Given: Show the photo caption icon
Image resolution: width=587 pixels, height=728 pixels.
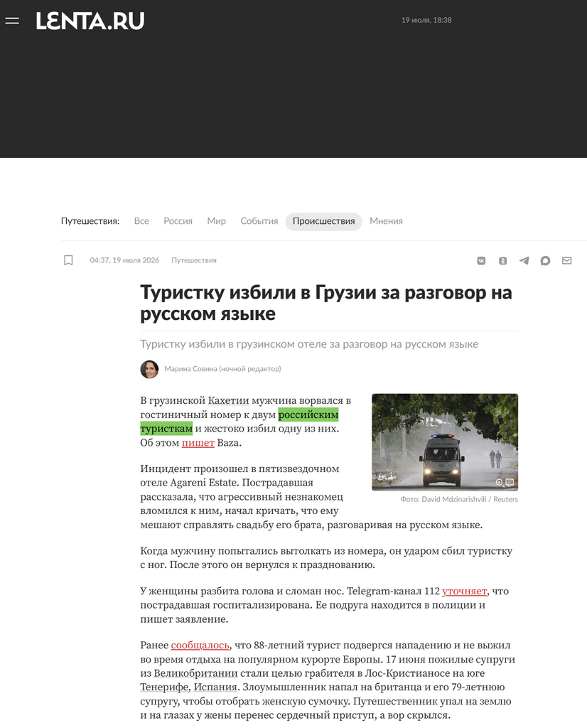Looking at the screenshot, I should 510,483.
